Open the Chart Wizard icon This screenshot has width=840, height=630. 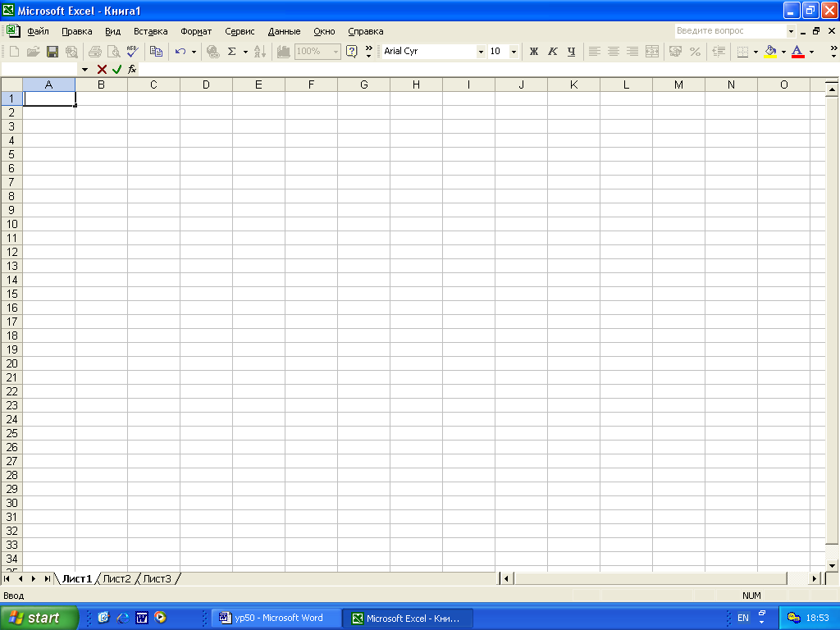coord(283,52)
